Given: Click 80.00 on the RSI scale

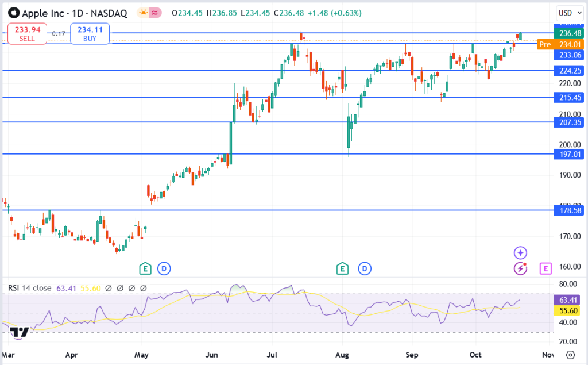Looking at the screenshot, I should 568,285.
